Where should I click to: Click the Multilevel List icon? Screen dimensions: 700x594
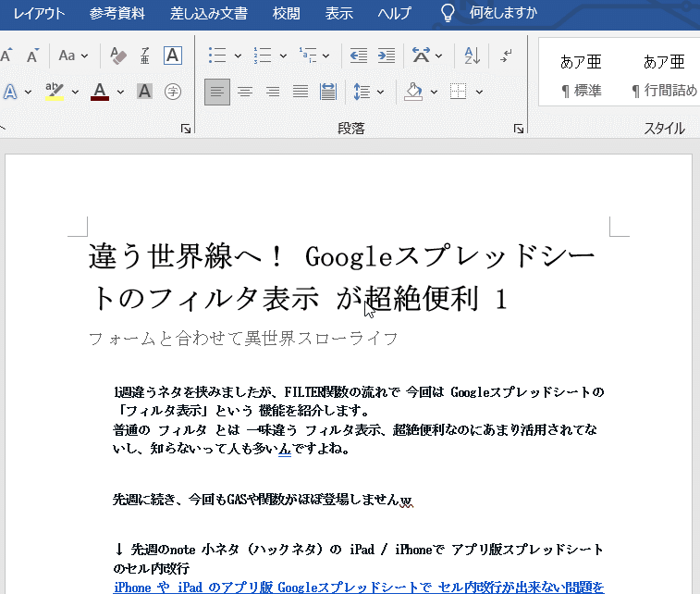pos(308,56)
